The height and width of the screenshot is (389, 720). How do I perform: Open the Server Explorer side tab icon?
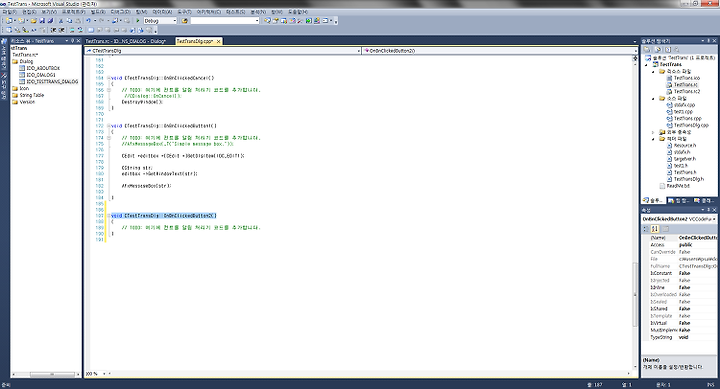[4, 42]
